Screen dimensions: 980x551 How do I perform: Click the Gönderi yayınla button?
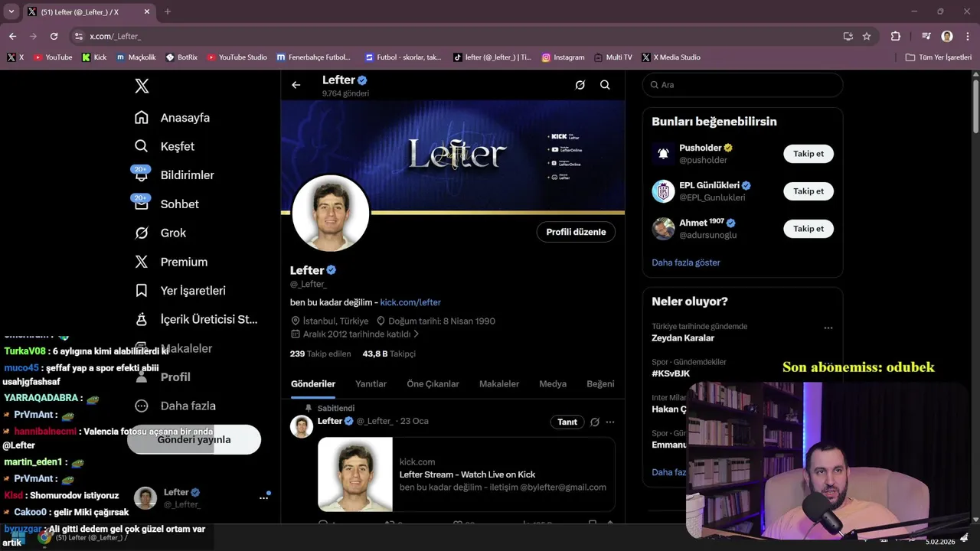(x=194, y=440)
